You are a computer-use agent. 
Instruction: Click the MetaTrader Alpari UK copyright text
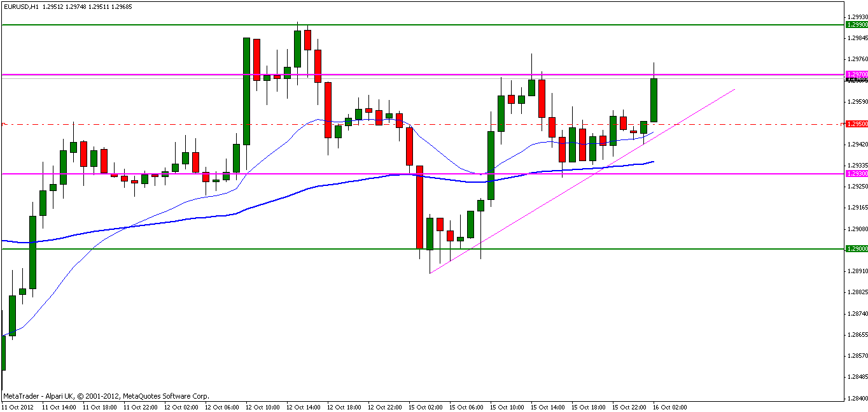tap(106, 396)
